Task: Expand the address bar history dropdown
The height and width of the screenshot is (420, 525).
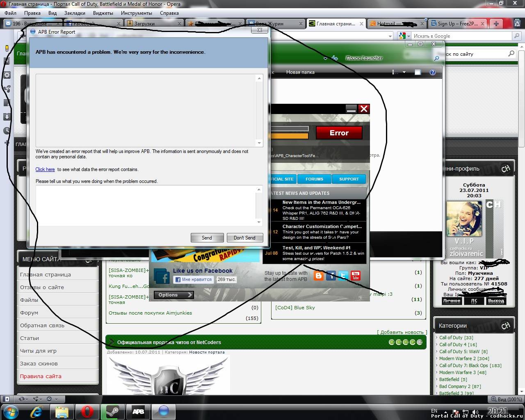Action: [x=390, y=36]
